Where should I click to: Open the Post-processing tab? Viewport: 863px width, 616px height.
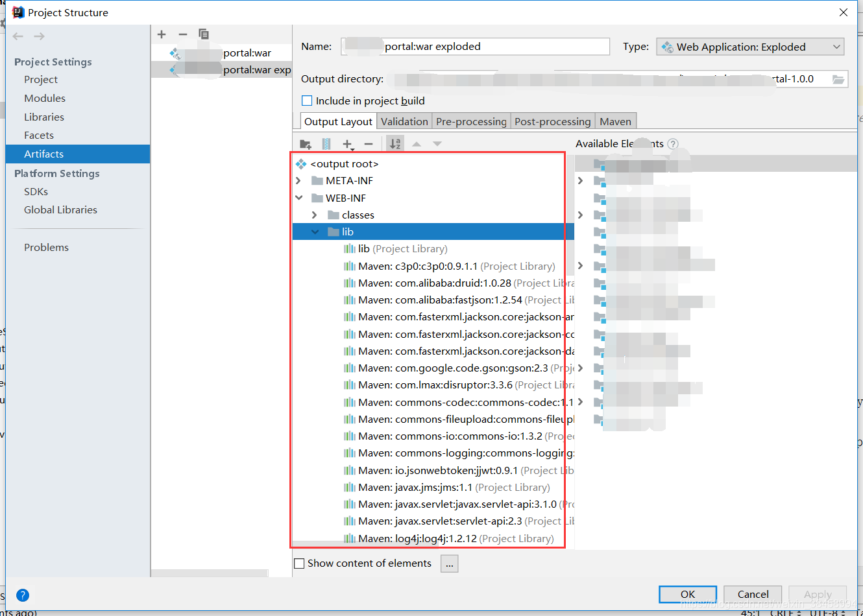(x=553, y=121)
